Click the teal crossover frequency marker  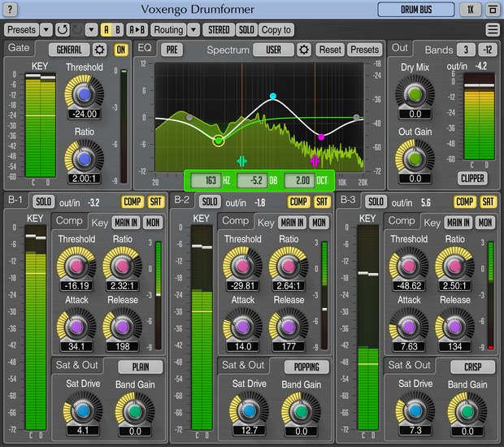point(241,161)
